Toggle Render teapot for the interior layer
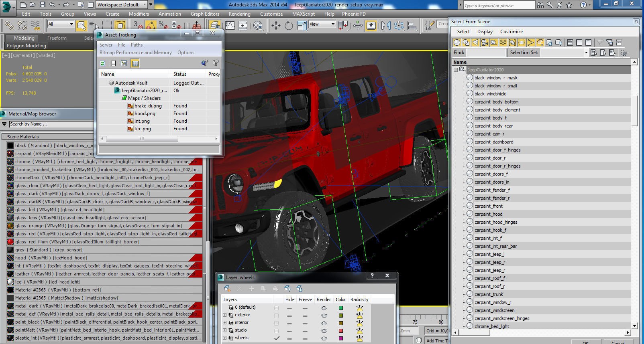The width and height of the screenshot is (644, 344). click(324, 323)
